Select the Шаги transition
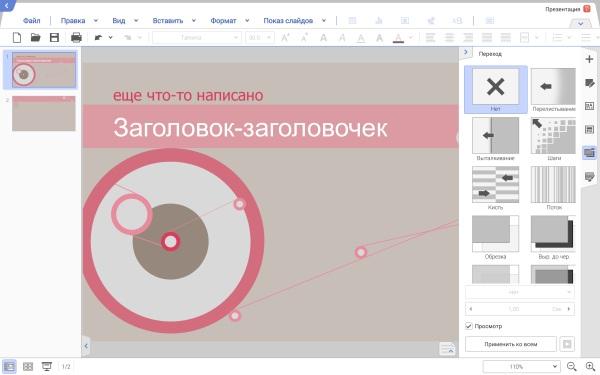Screen dimensions: 600x375 point(553,139)
